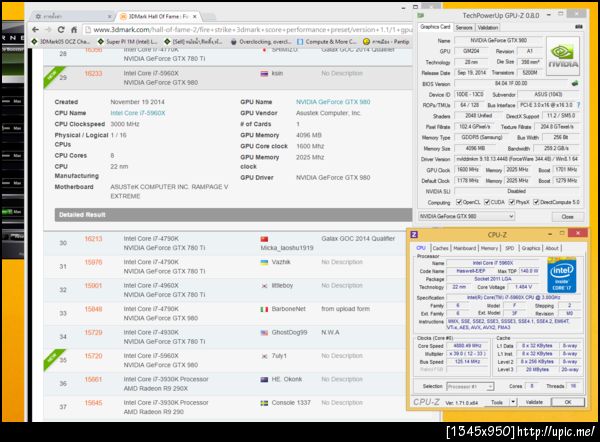Open score 15901 result link
Screen dimensions: 600x442
click(x=93, y=285)
